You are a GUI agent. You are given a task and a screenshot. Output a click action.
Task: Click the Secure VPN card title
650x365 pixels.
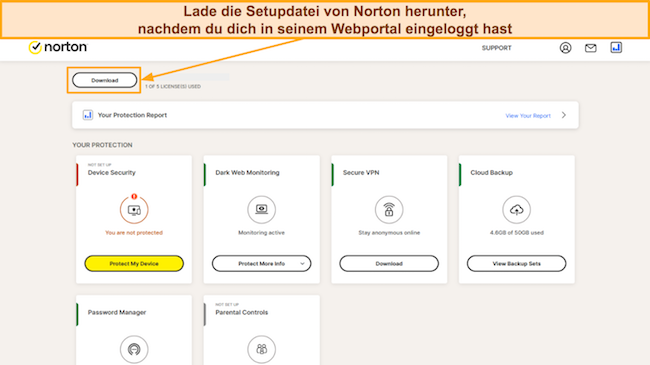click(x=361, y=173)
